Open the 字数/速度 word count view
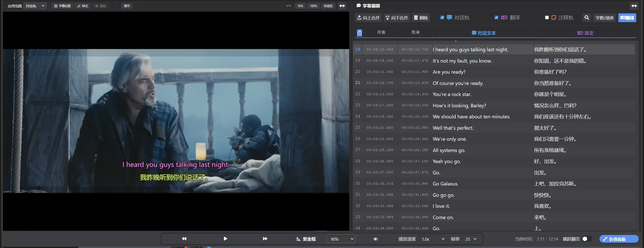Image resolution: width=644 pixels, height=248 pixels. [x=605, y=18]
